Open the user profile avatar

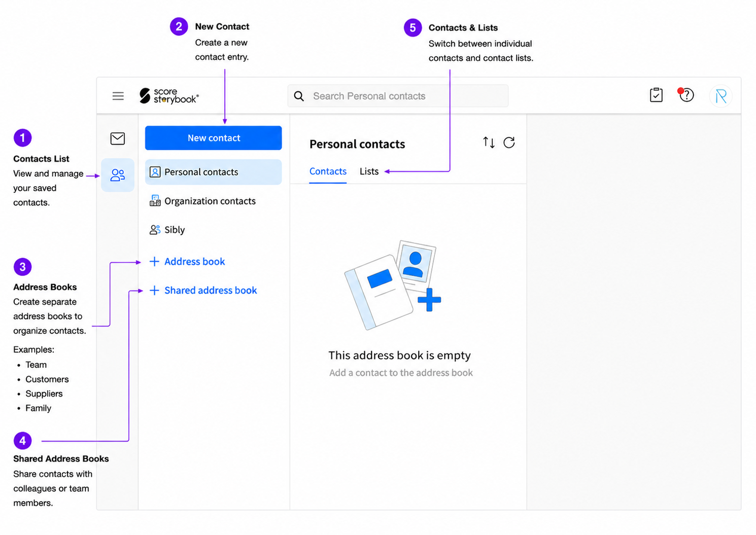pos(720,96)
